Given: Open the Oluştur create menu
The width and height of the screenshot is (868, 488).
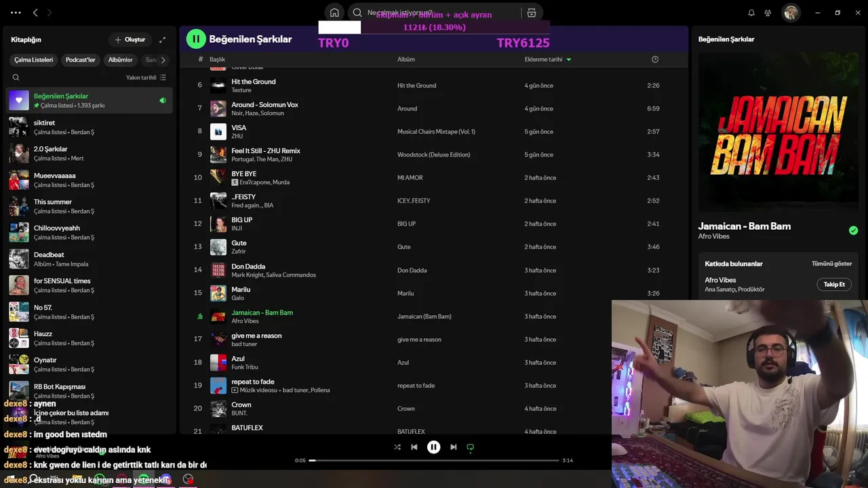Looking at the screenshot, I should [x=130, y=40].
